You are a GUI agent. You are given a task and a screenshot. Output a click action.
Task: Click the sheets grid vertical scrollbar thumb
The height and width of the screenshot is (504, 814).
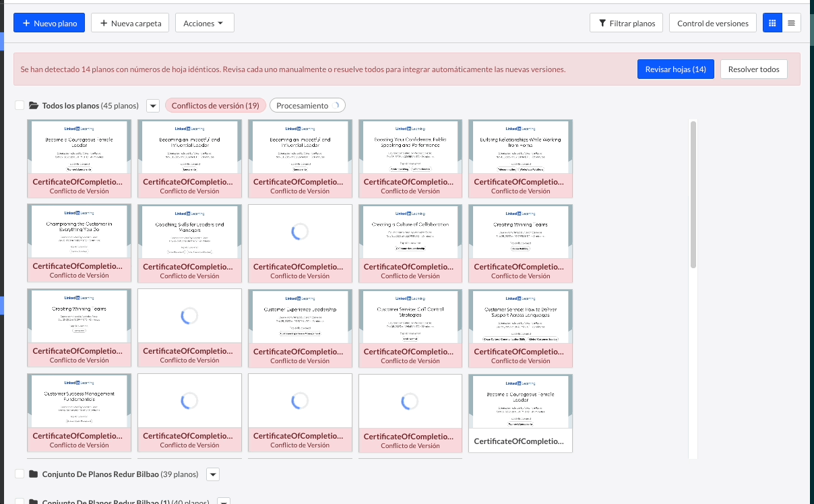[693, 194]
